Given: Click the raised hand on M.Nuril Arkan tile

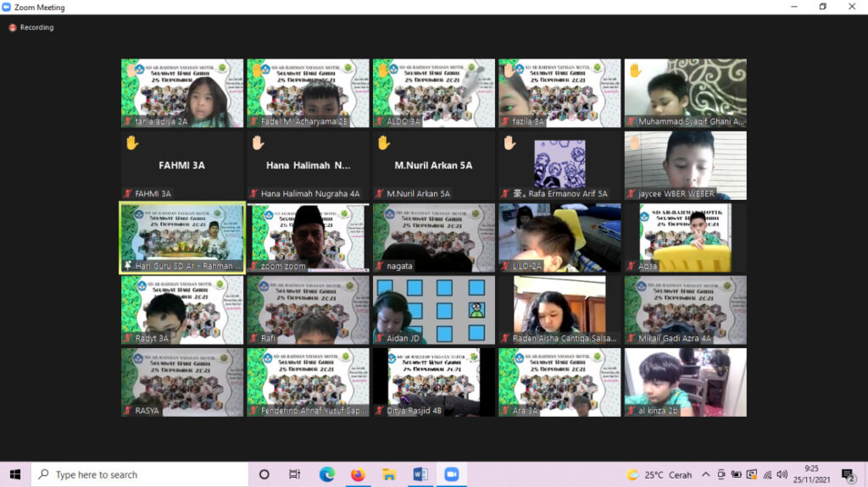Looking at the screenshot, I should click(x=383, y=143).
